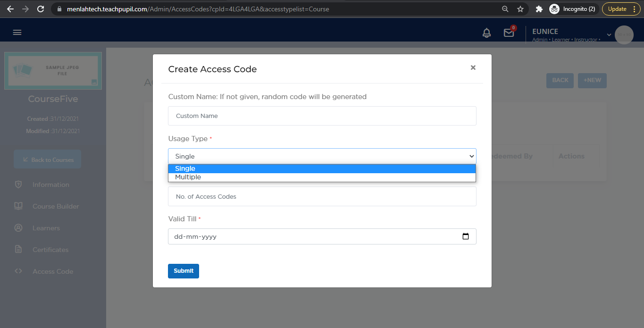Go to Certificates in the sidebar

tap(50, 250)
